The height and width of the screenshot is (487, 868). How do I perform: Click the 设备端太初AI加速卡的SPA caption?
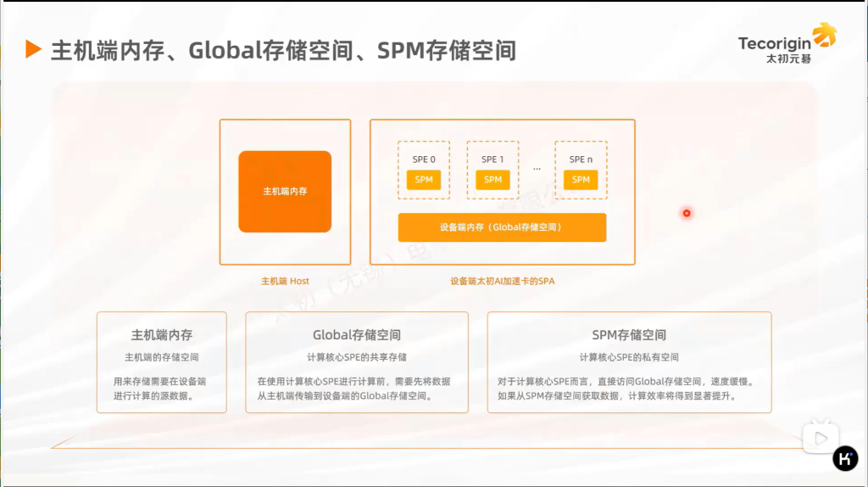coord(502,281)
